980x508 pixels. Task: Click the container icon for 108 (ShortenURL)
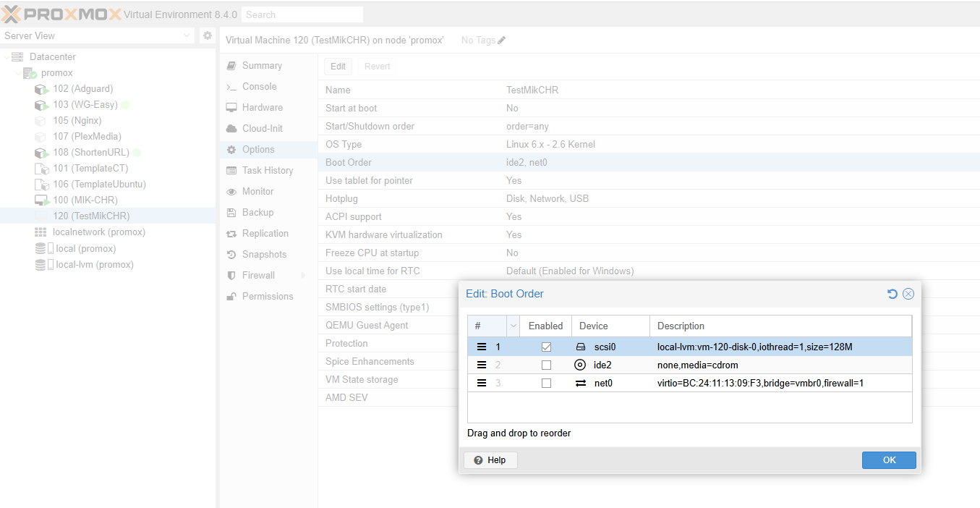(x=42, y=153)
